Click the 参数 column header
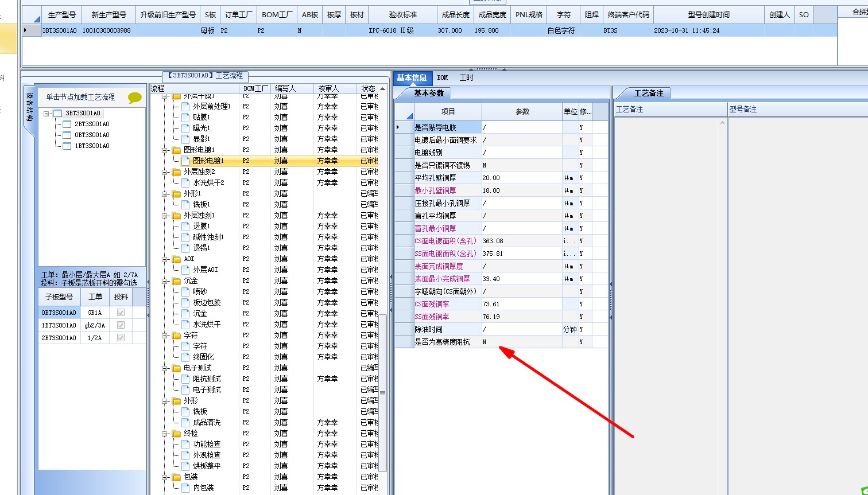Image resolution: width=868 pixels, height=495 pixels. 522,111
